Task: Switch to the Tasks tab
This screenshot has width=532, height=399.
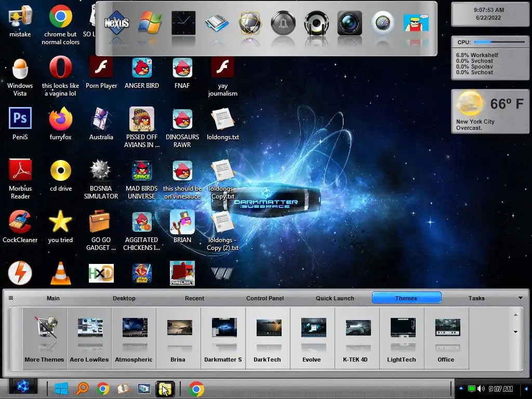Action: [476, 298]
